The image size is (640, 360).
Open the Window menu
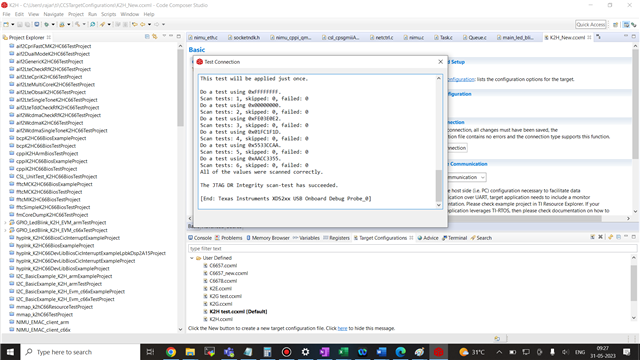(129, 14)
